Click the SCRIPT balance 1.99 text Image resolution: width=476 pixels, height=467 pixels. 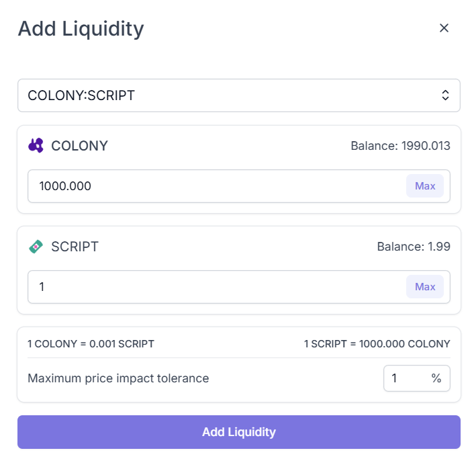[x=414, y=247]
